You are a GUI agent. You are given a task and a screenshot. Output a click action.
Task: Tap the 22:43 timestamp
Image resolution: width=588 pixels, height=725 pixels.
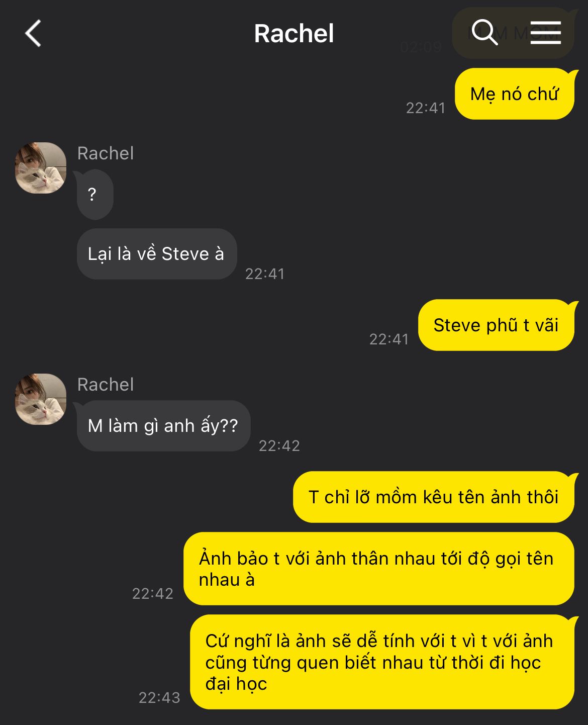[159, 697]
